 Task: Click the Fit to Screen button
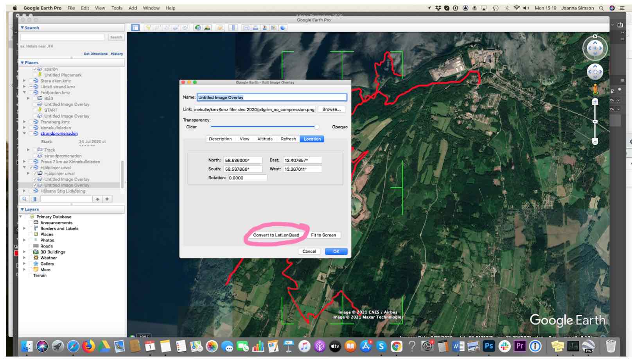click(x=323, y=235)
